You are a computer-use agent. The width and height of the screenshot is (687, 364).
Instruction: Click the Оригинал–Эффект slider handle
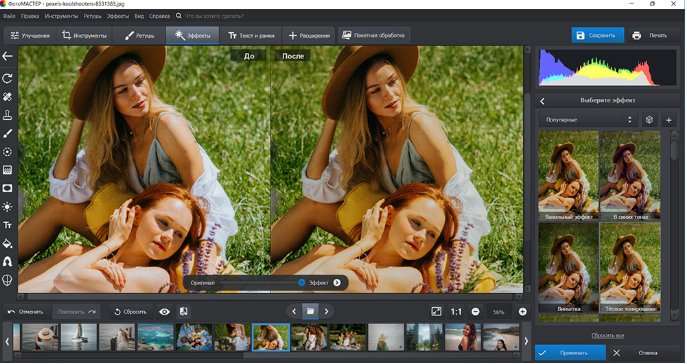coord(301,283)
